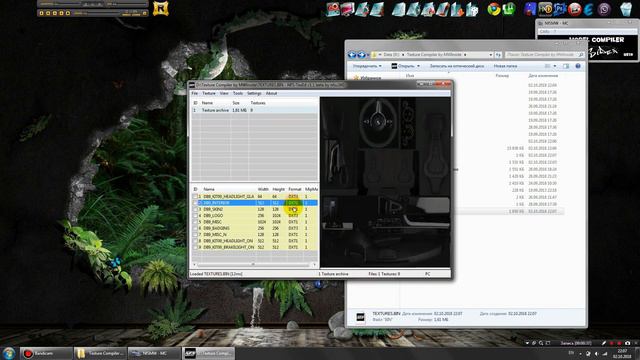This screenshot has height=360, width=640.
Task: Click TEXTURES.BIN file icon in details pane
Action: (360, 317)
